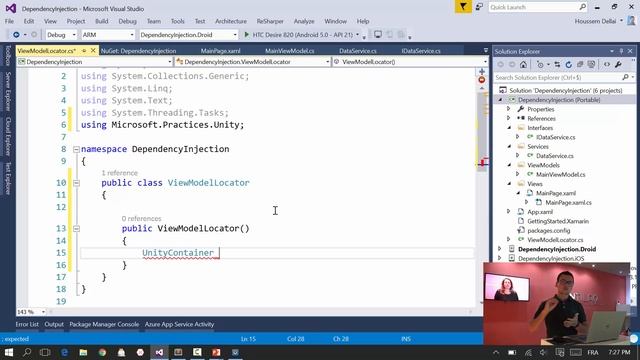This screenshot has height=360, width=640.
Task: Open the DependencyInjection project navigation dropdown
Action: click(95, 62)
